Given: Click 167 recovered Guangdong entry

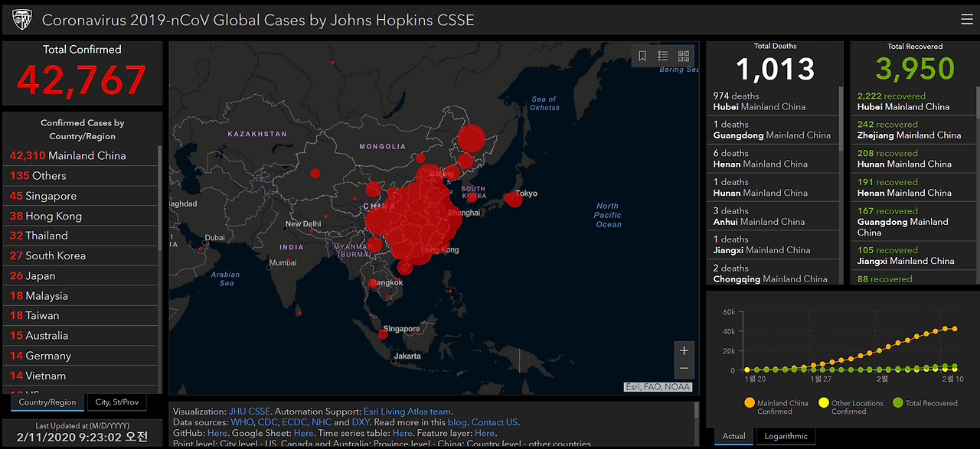Looking at the screenshot, I should point(913,222).
